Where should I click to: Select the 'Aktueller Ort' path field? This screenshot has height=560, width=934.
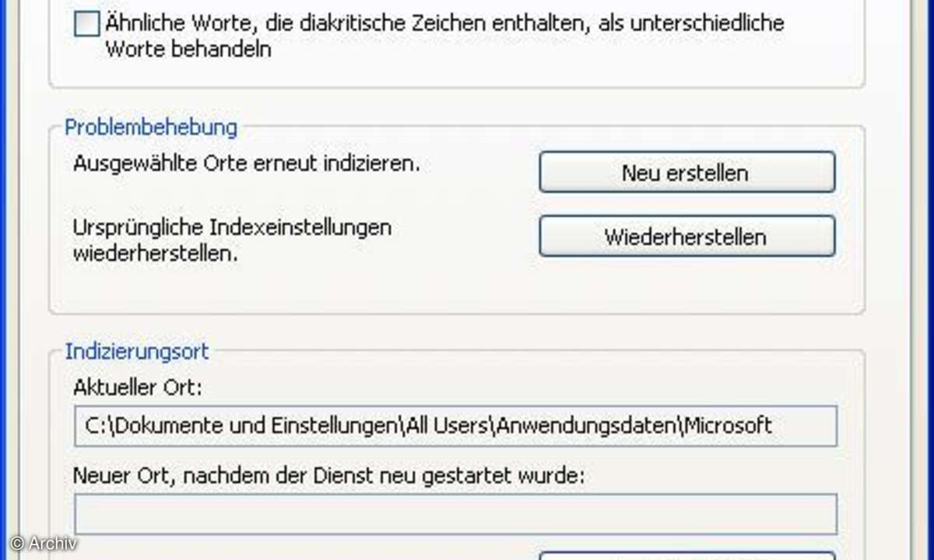click(455, 425)
